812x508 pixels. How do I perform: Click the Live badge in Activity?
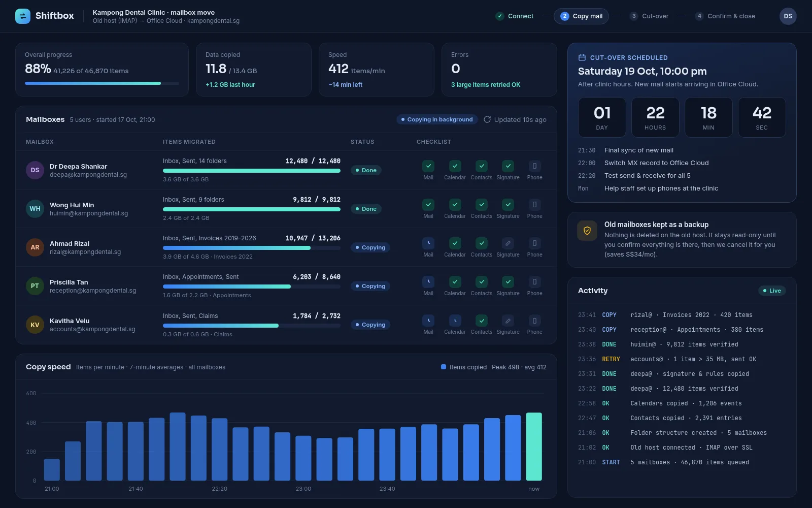[x=772, y=291]
